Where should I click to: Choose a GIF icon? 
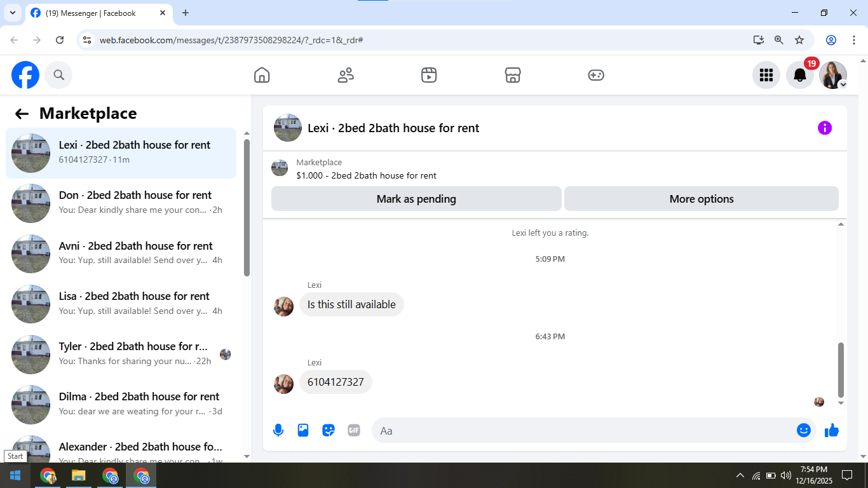pyautogui.click(x=354, y=430)
